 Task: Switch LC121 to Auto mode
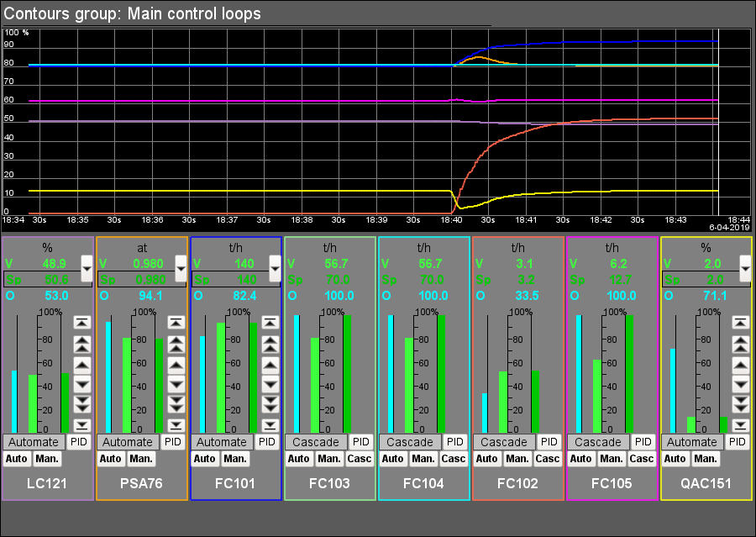pyautogui.click(x=17, y=459)
